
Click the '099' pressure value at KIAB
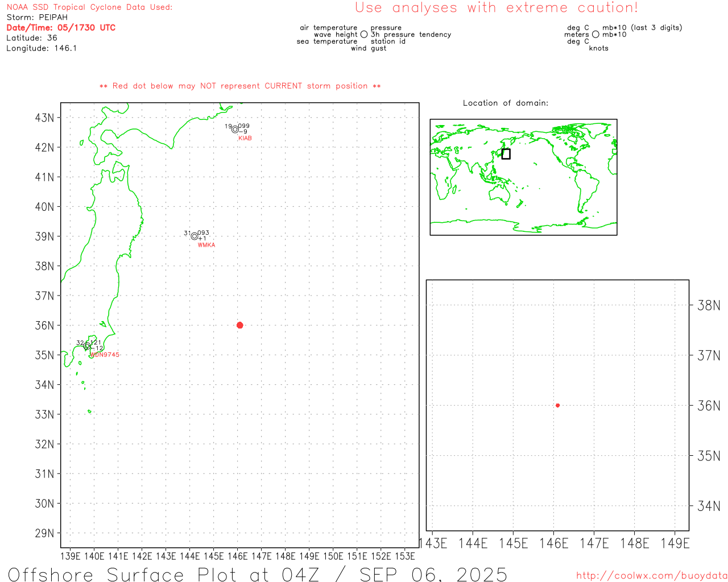coord(243,126)
